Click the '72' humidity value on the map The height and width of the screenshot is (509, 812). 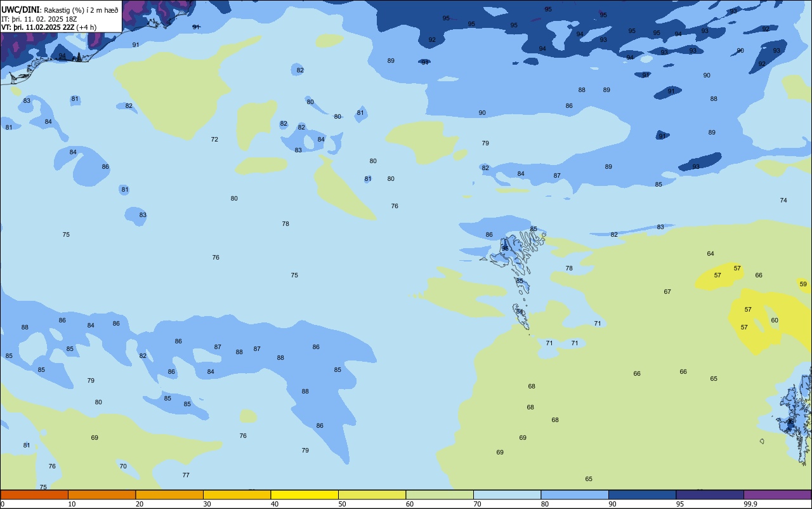pos(214,139)
